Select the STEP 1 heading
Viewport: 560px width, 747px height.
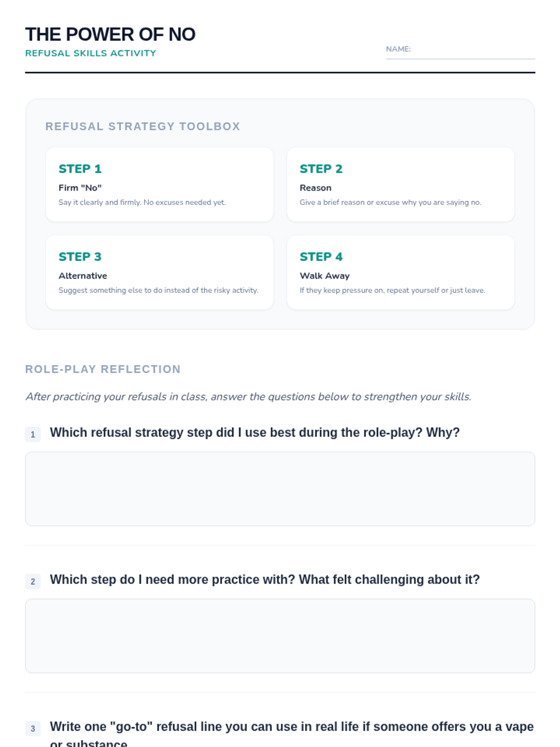80,169
